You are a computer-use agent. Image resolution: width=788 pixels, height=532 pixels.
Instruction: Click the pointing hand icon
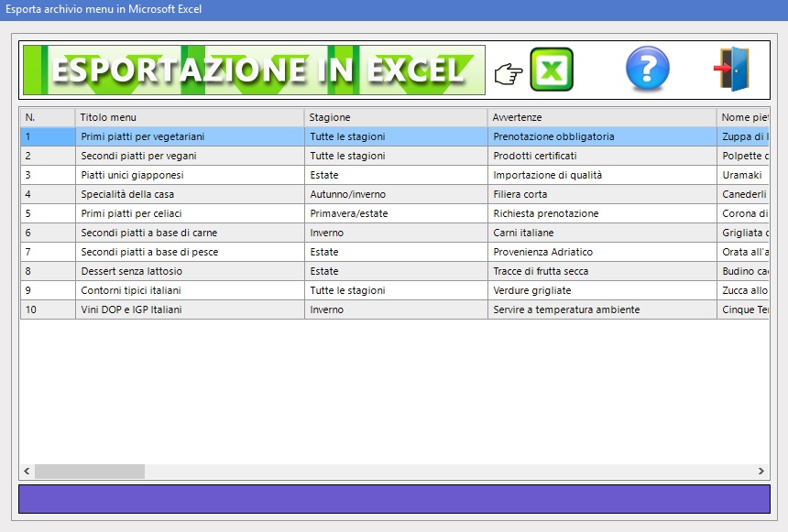tap(509, 74)
